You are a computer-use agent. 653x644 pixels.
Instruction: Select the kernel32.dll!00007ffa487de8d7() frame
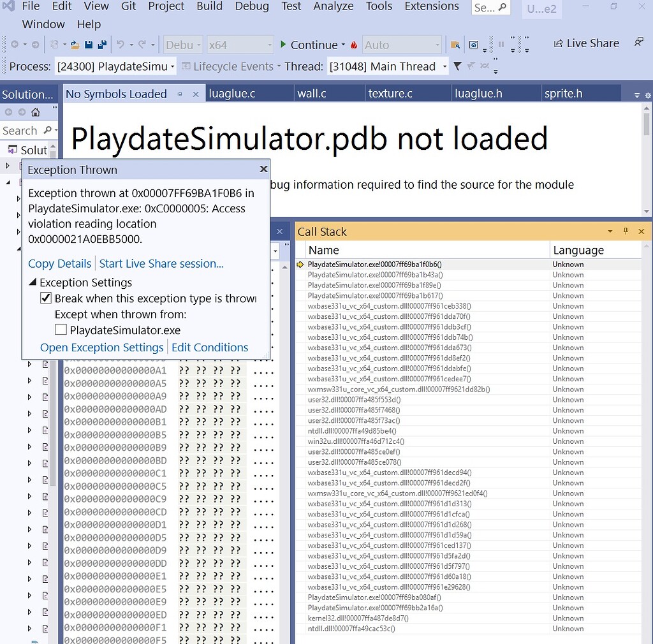point(469,618)
